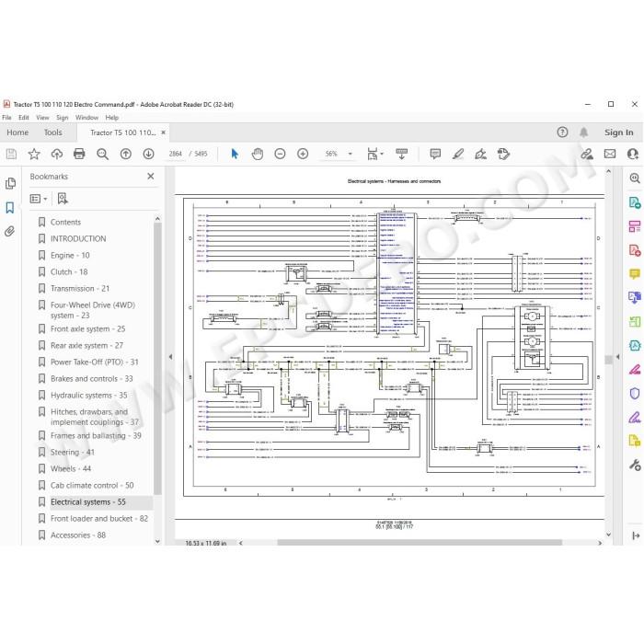
Task: Click bookmarks list scroll down arrow
Action: [157, 541]
